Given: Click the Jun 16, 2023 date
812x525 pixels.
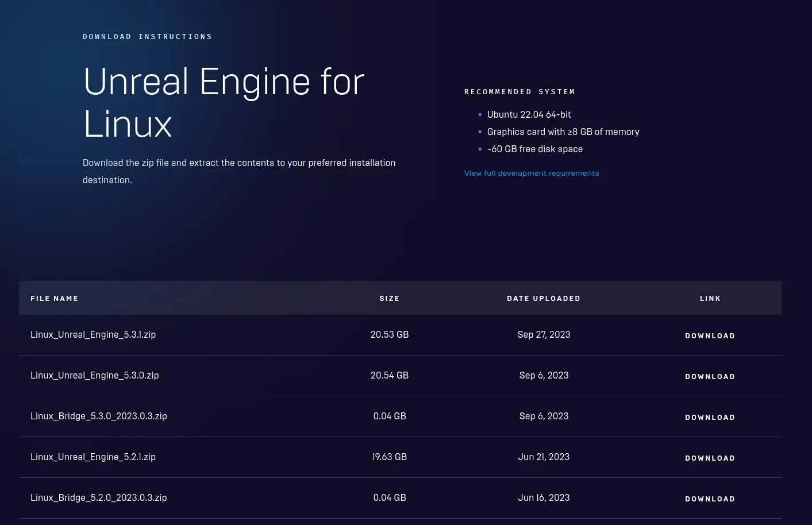Looking at the screenshot, I should [544, 497].
